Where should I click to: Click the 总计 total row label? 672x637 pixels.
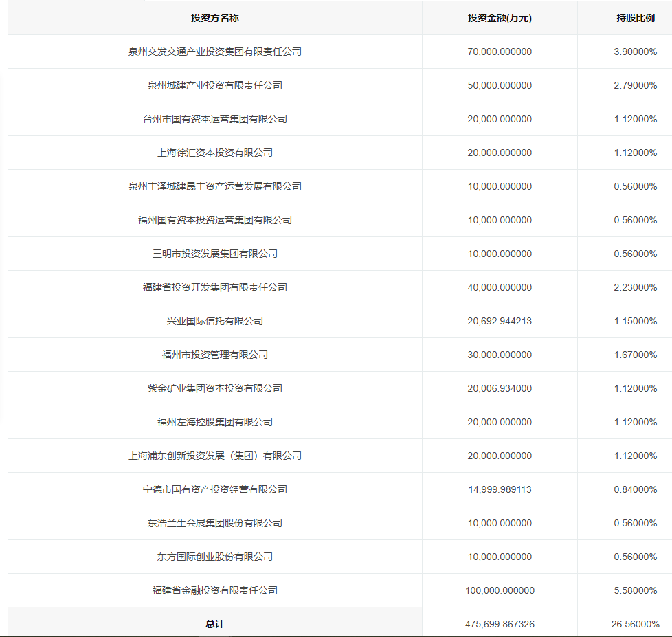pyautogui.click(x=214, y=624)
